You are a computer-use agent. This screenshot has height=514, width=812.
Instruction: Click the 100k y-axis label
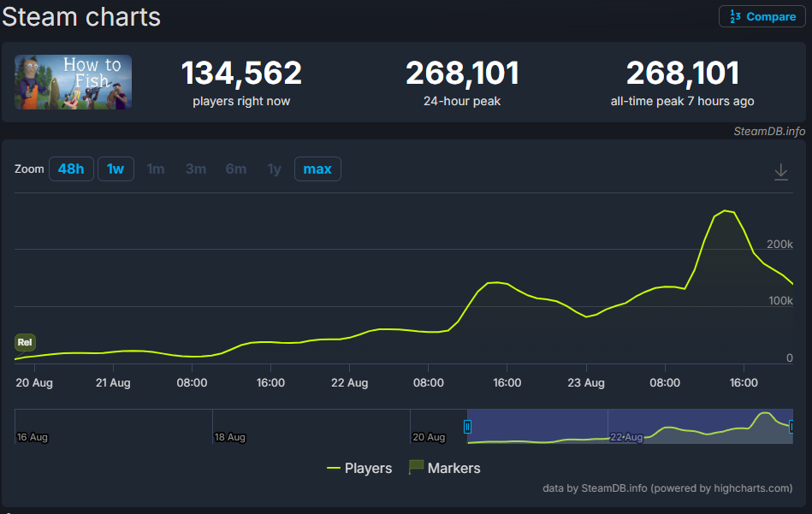click(x=780, y=301)
